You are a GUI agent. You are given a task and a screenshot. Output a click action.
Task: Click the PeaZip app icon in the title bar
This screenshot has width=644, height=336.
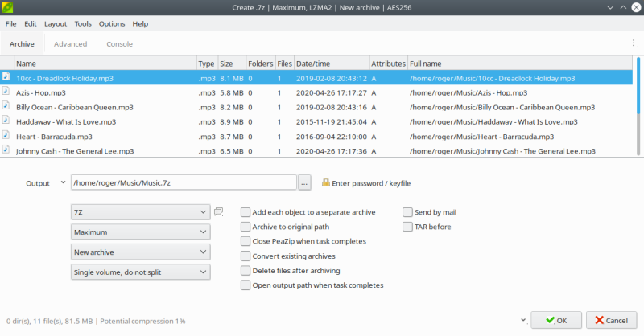[x=8, y=8]
